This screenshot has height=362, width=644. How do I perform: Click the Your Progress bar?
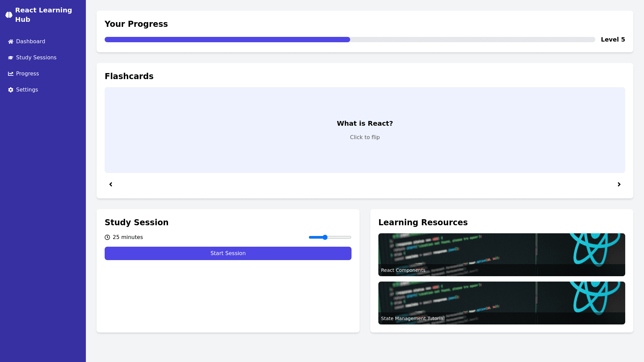[x=350, y=40]
